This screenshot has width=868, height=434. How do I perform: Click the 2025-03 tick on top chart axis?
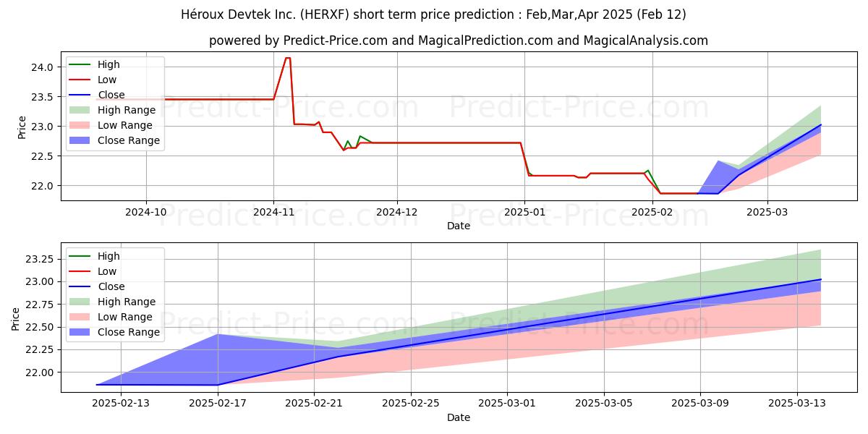[x=767, y=212]
